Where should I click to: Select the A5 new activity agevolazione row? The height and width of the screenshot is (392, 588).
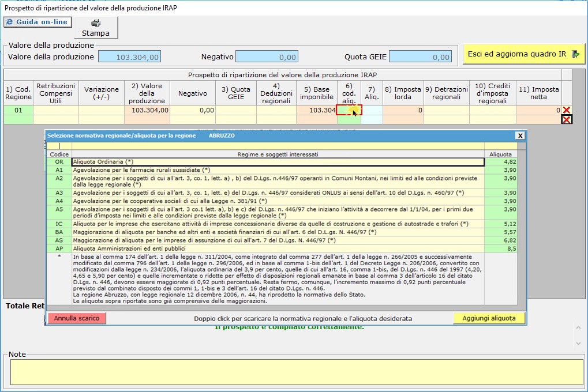click(278, 213)
